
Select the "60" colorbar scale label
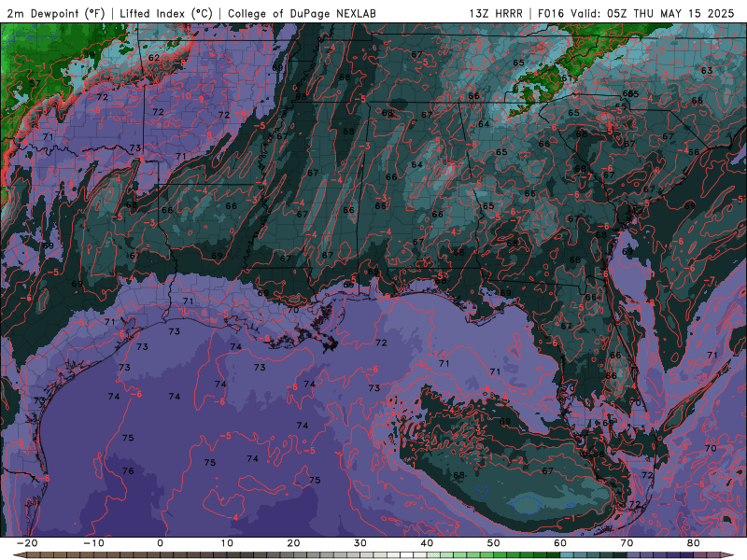point(560,543)
